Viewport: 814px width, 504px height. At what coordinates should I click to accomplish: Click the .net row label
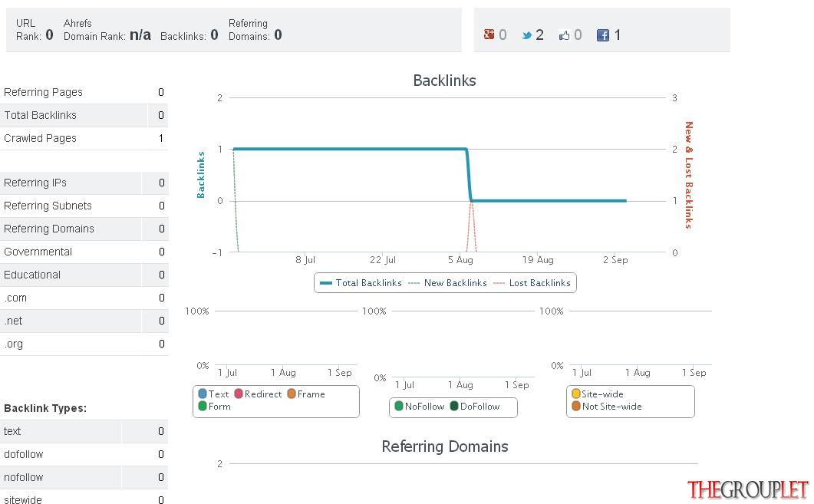click(13, 321)
